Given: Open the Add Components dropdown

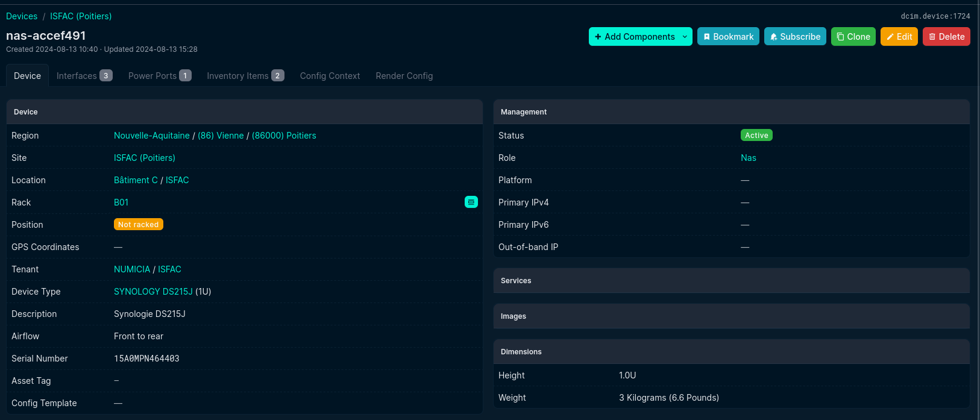Looking at the screenshot, I should (634, 37).
